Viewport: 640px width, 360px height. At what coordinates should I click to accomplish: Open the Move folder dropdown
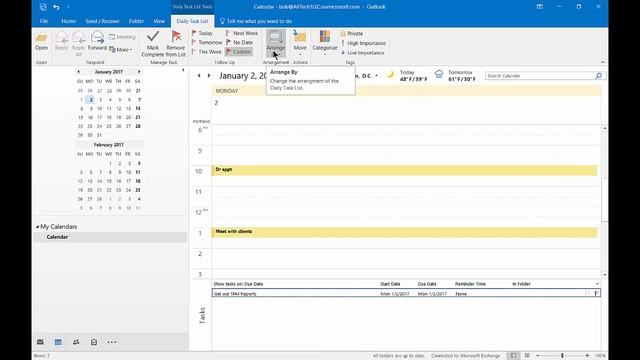tap(300, 43)
